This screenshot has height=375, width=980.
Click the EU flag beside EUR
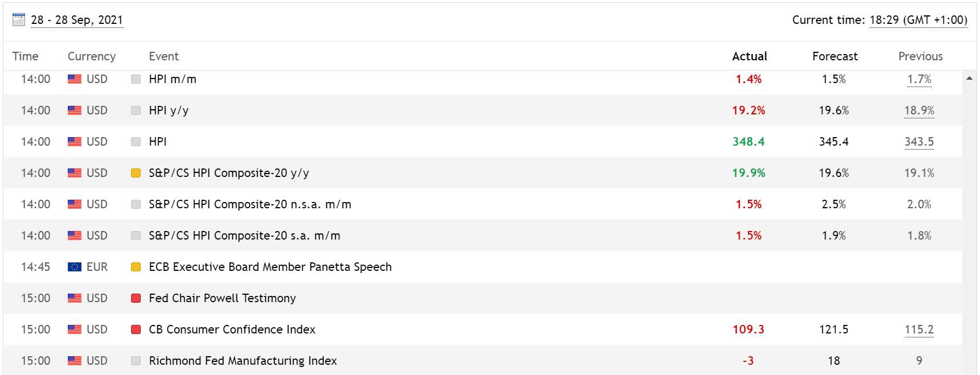75,267
